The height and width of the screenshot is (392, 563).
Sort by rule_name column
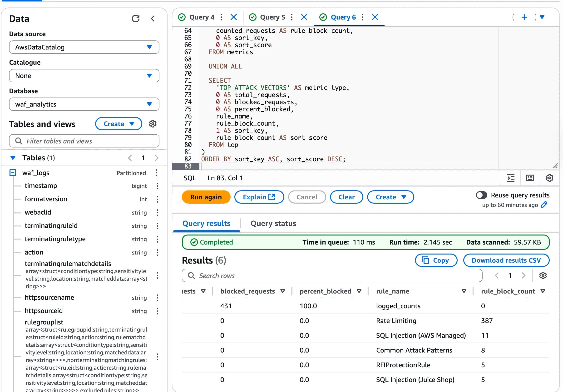[x=464, y=291]
